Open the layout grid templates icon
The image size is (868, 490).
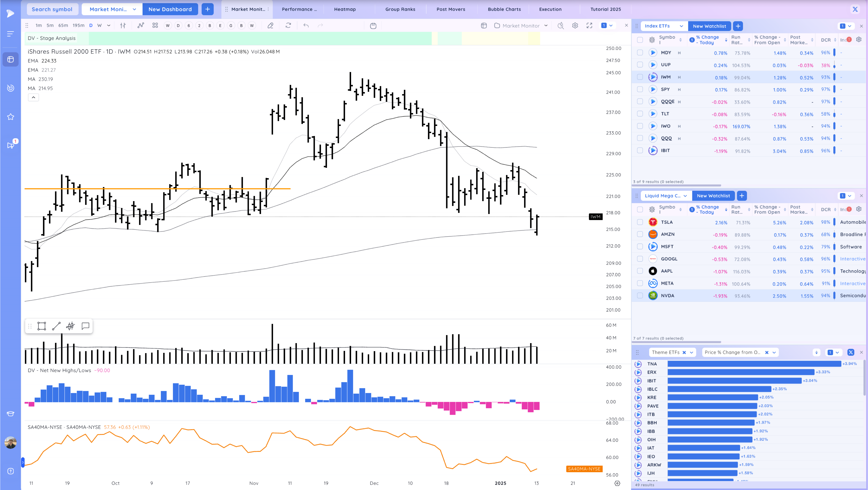(x=155, y=26)
